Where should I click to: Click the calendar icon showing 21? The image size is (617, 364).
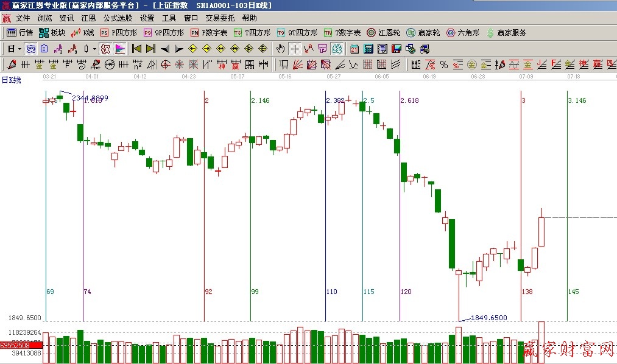click(354, 49)
